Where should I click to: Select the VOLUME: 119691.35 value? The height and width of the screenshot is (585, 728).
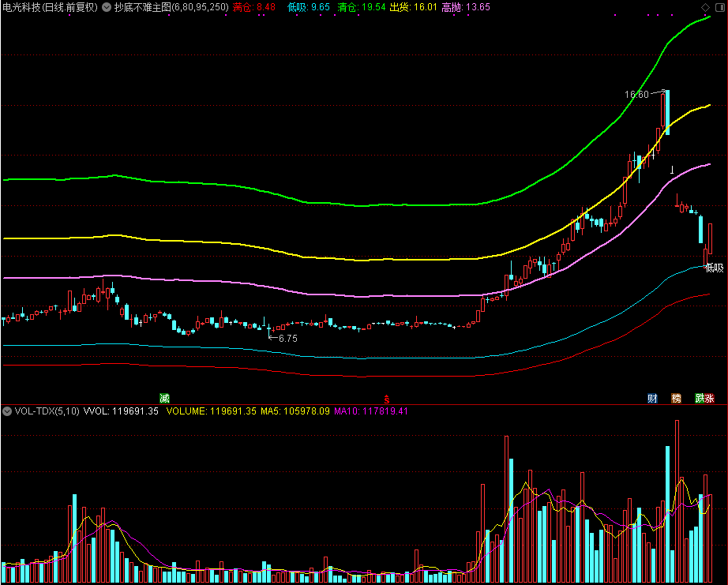point(212,411)
